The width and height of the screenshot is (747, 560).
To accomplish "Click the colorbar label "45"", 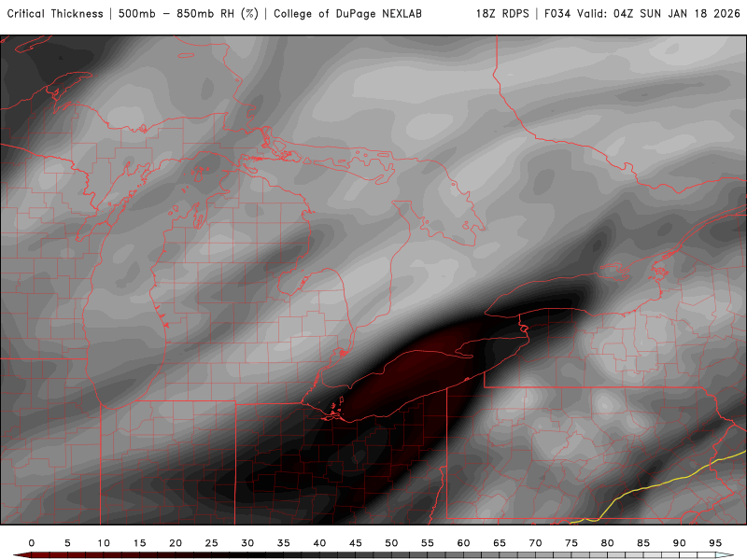I will click(x=356, y=543).
